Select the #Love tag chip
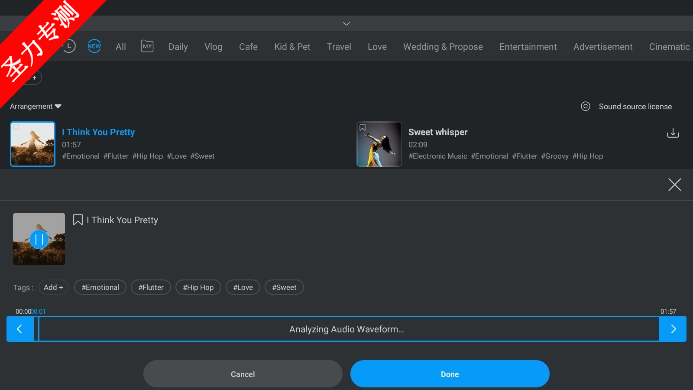This screenshot has height=390, width=693. 243,287
